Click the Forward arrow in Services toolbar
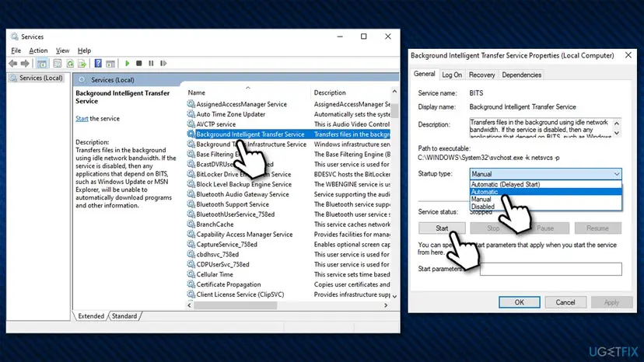This screenshot has height=362, width=644. (25, 63)
